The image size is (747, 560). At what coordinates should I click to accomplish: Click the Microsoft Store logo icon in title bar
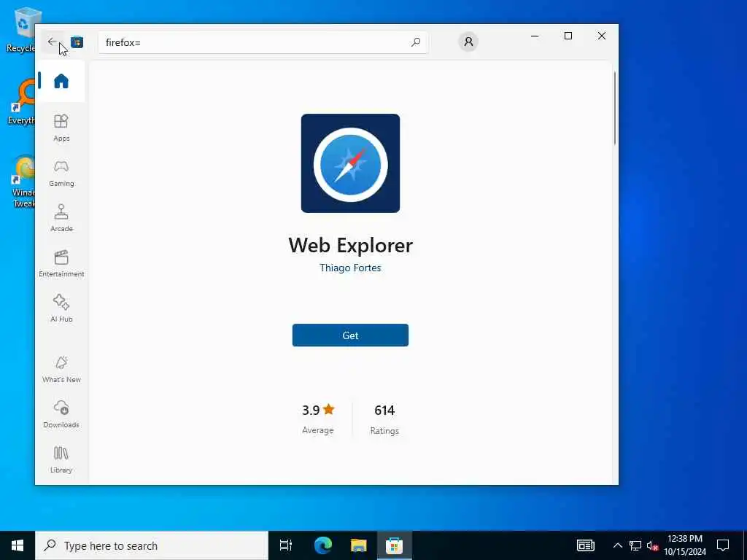77,42
